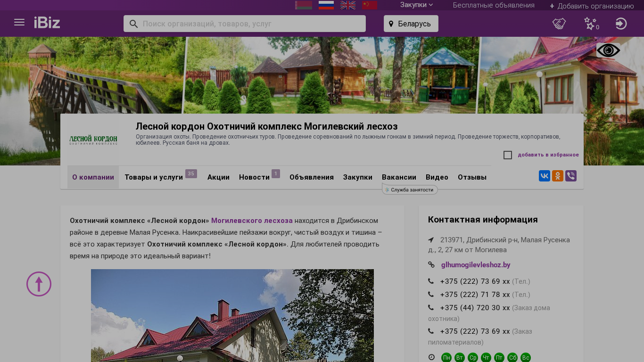Select the Пт weekday badge
Viewport: 644px width, 362px height.
tap(499, 358)
